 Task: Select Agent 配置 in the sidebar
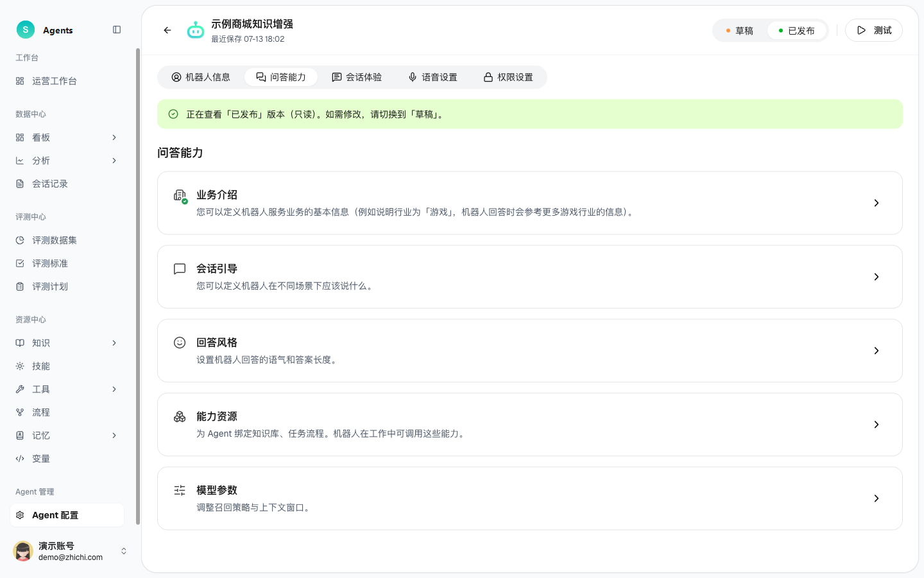point(67,515)
